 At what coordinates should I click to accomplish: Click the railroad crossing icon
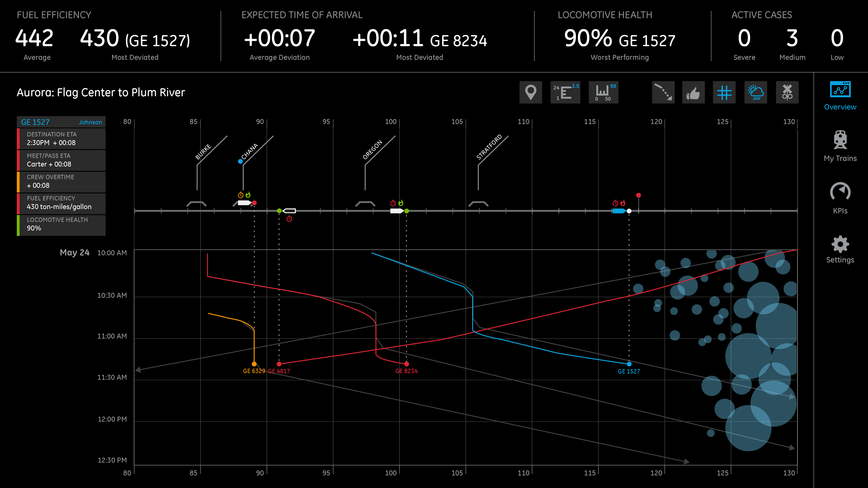coord(787,92)
